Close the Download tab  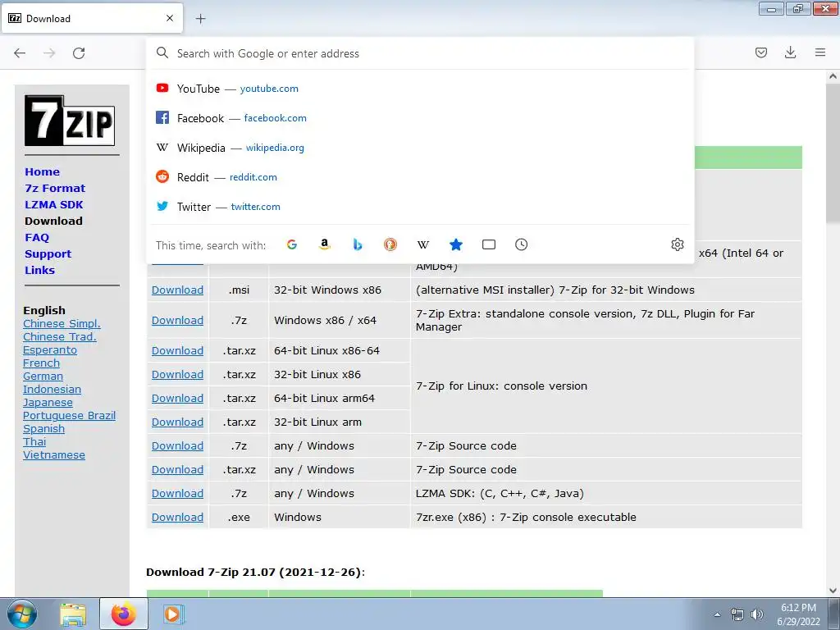pos(170,18)
